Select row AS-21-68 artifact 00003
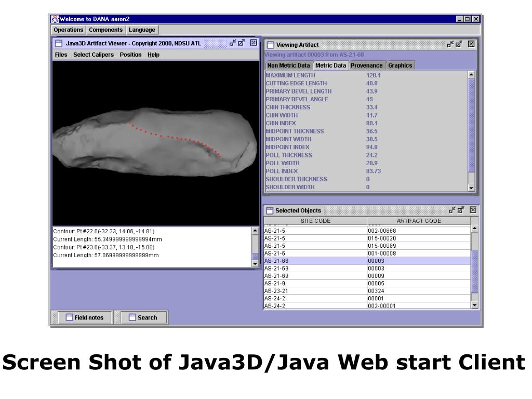Screen dimensions: 532x399 [x=367, y=261]
